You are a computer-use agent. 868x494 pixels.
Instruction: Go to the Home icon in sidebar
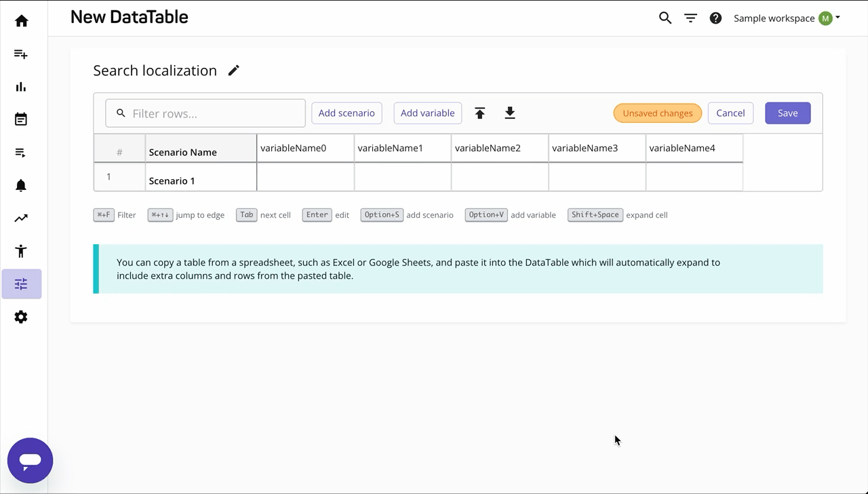(22, 21)
